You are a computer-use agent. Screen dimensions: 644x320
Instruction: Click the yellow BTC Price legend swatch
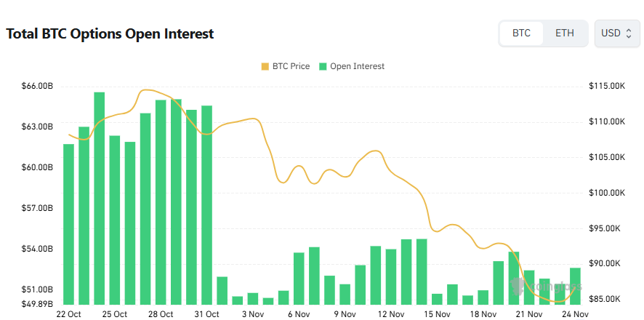coord(264,67)
